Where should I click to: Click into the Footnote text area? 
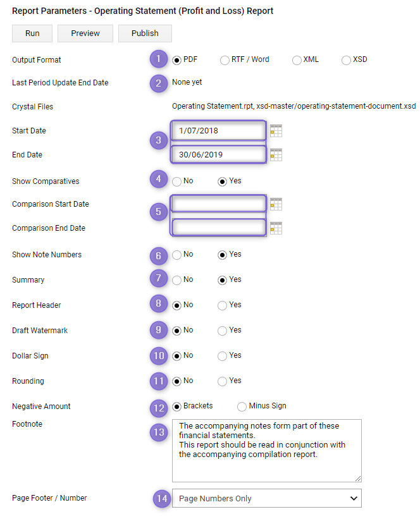tap(267, 451)
